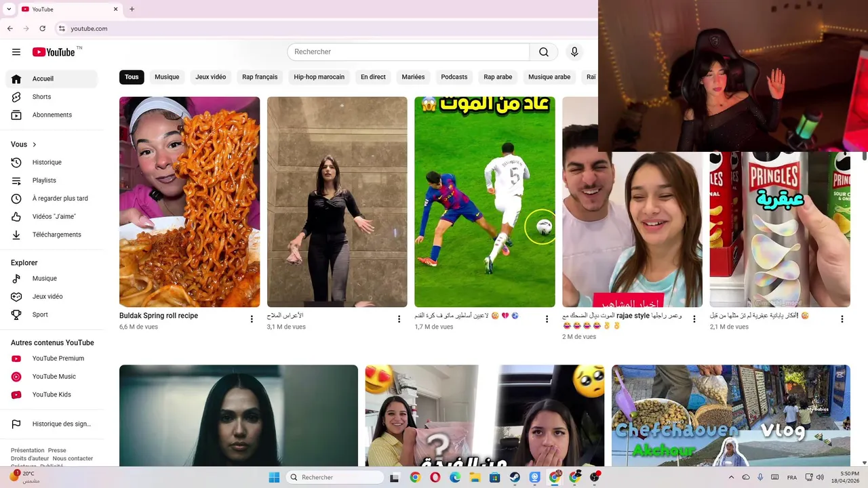The width and height of the screenshot is (868, 488).
Task: Click the search magnifier button
Action: pos(544,52)
